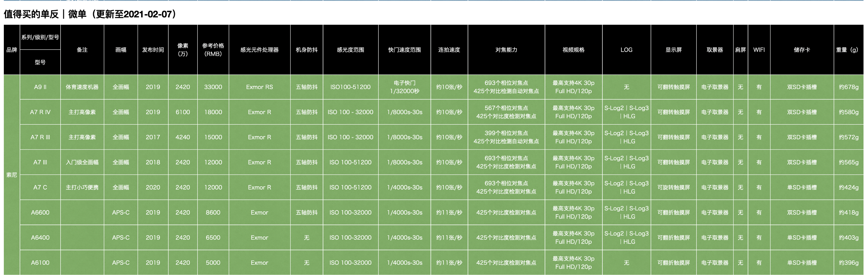Click the 发布时间 column header
This screenshot has height=275, width=868.
[153, 49]
